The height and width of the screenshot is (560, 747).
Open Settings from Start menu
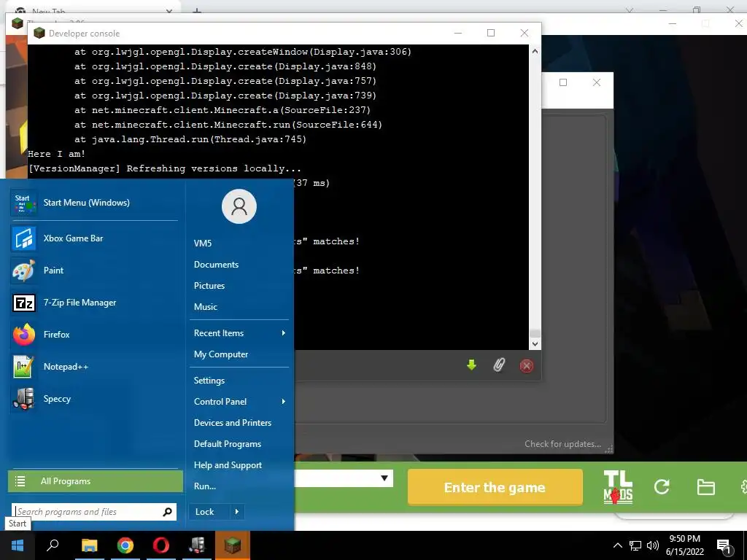(209, 381)
